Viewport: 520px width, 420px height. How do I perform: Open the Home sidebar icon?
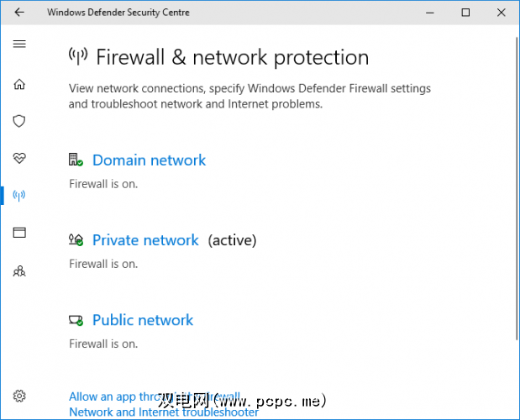click(19, 84)
